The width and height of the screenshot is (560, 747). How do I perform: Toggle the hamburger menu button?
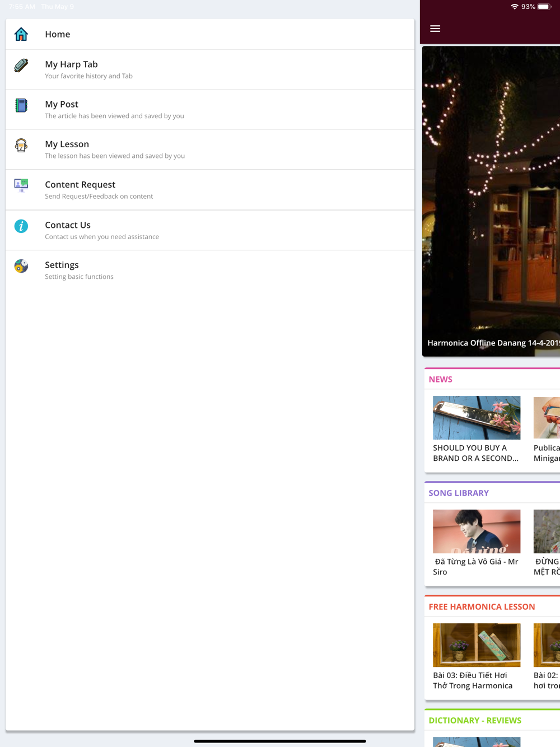coord(435,29)
